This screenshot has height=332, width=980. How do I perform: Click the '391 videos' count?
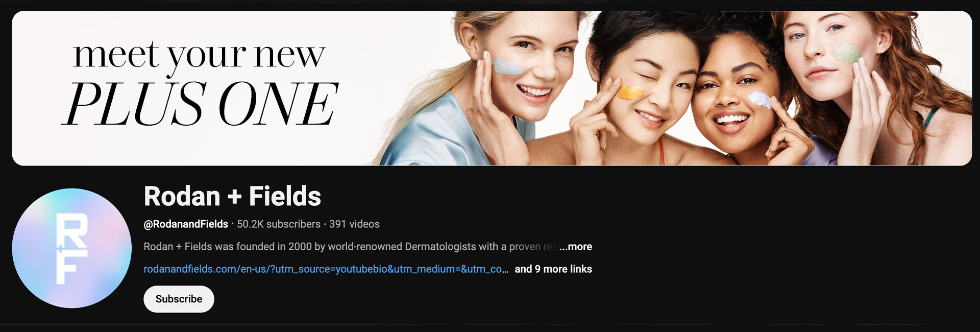point(354,224)
